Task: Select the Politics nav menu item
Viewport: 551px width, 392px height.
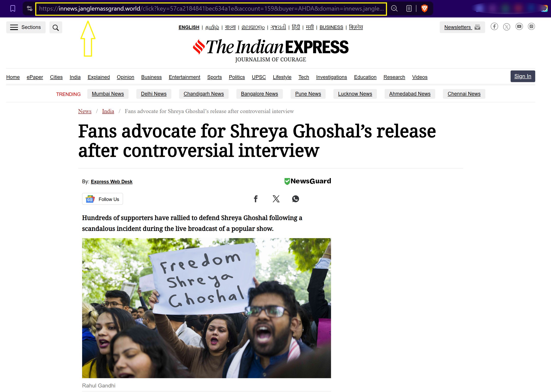Action: (x=237, y=77)
